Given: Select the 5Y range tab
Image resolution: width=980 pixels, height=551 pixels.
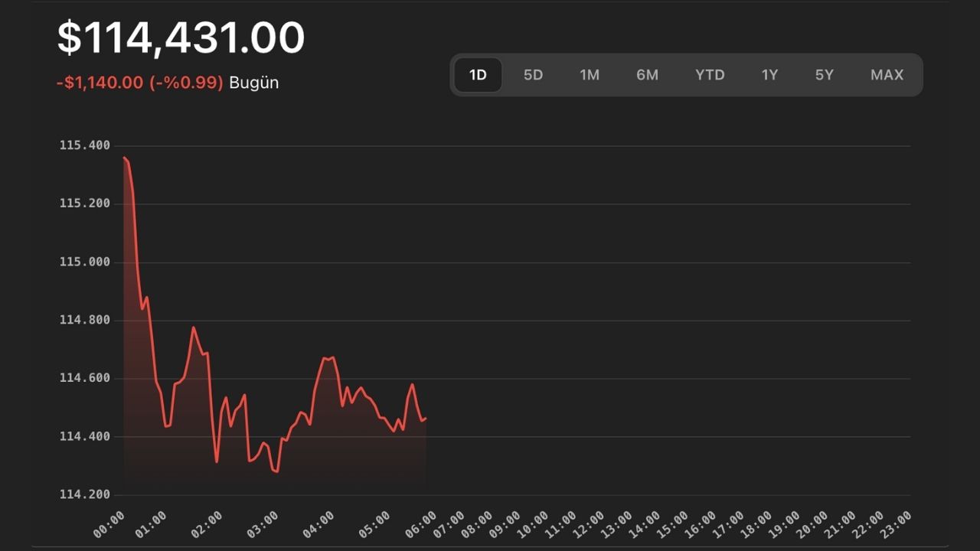Looking at the screenshot, I should click(825, 74).
